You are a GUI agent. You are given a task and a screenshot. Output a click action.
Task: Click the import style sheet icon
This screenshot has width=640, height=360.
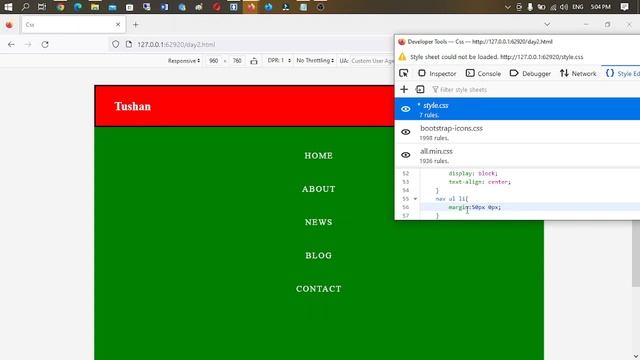click(x=420, y=89)
